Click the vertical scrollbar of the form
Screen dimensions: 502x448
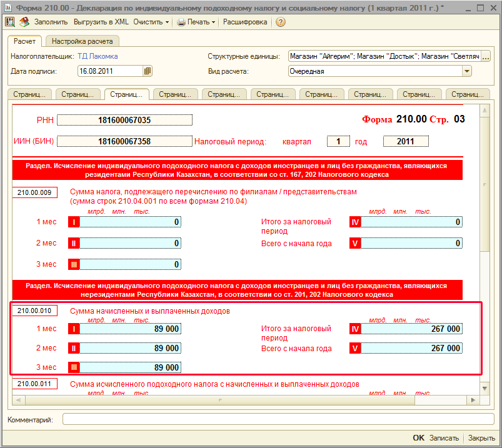point(484,250)
